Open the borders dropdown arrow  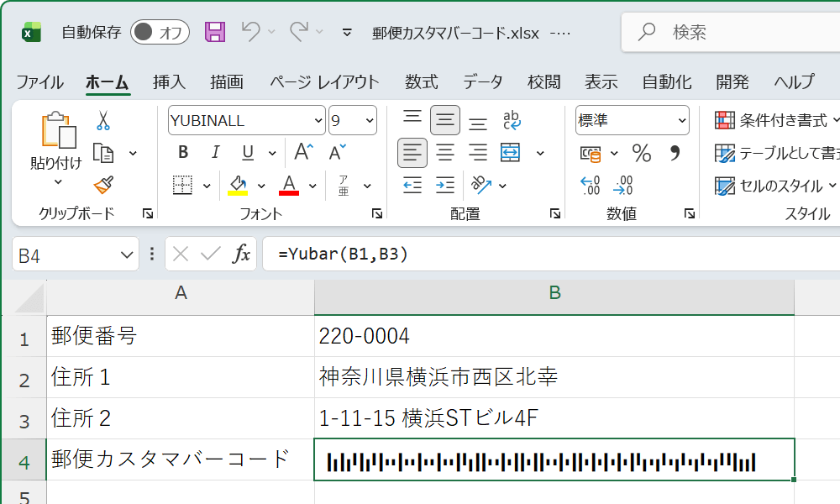pyautogui.click(x=207, y=186)
